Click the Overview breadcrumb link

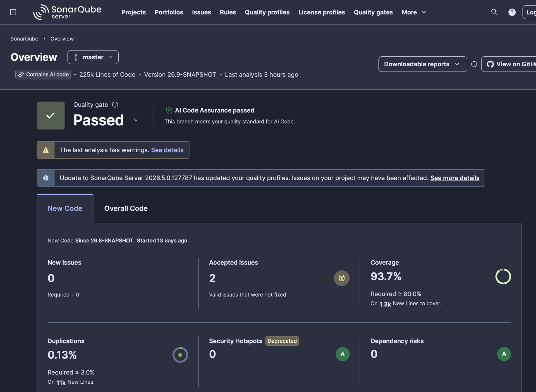(62, 39)
